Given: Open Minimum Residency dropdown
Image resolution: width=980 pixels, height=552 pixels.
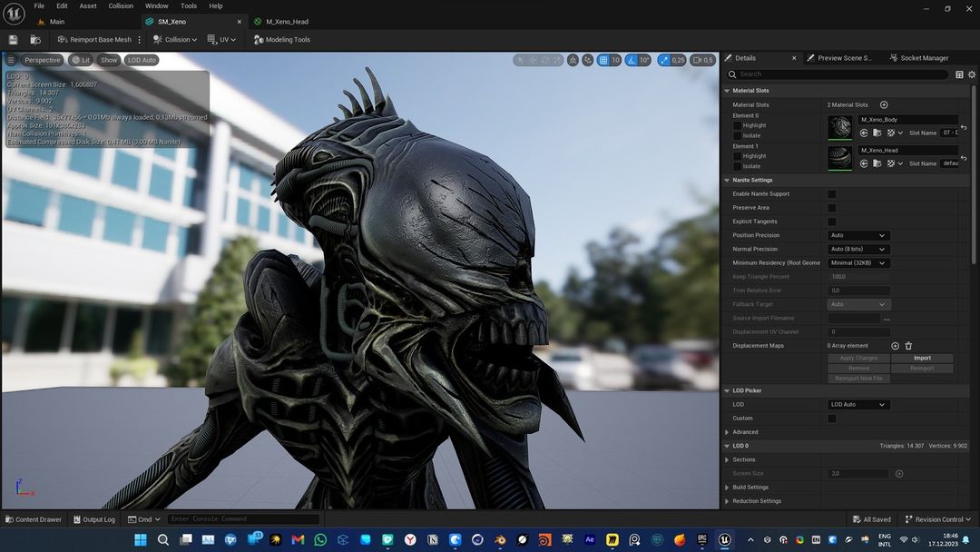Looking at the screenshot, I should coord(858,263).
